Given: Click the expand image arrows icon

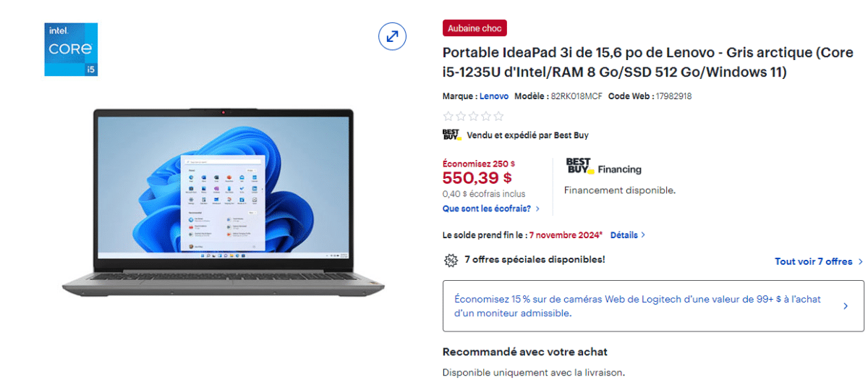Looking at the screenshot, I should (x=392, y=36).
